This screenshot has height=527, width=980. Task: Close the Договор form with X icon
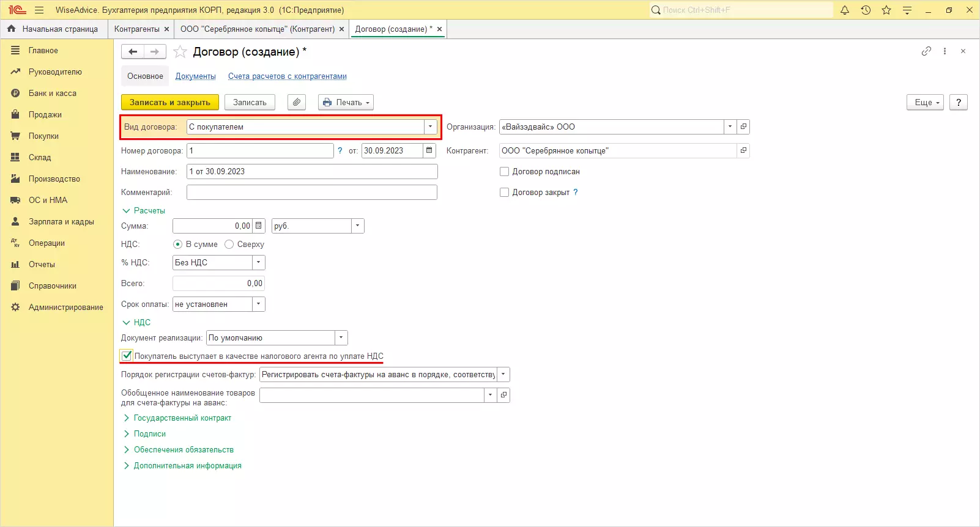[x=963, y=51]
